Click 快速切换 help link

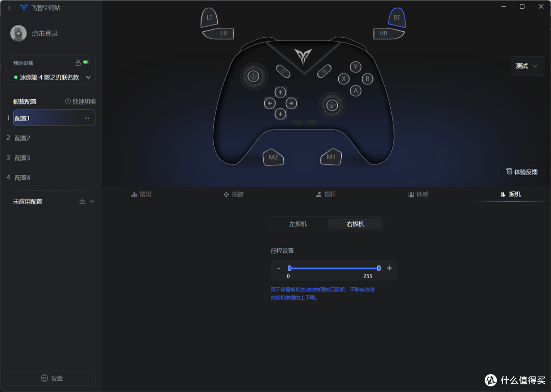click(81, 102)
